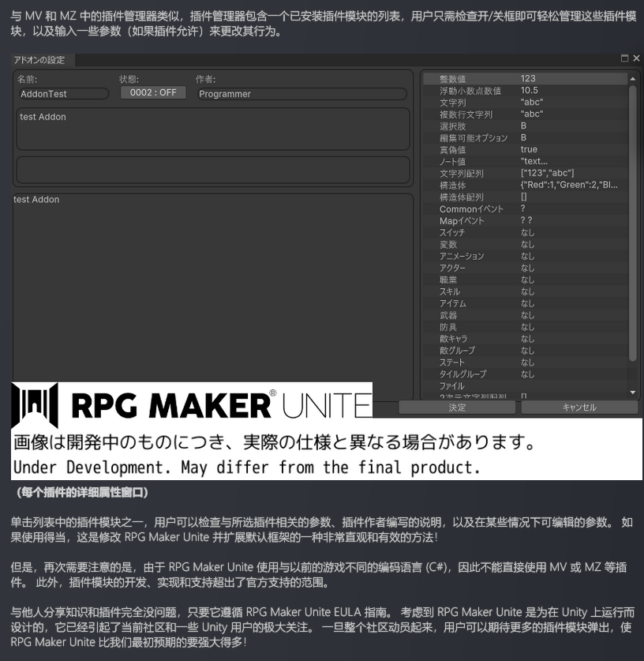Click the empty field below the description box
This screenshot has width=644, height=661.
[x=213, y=170]
